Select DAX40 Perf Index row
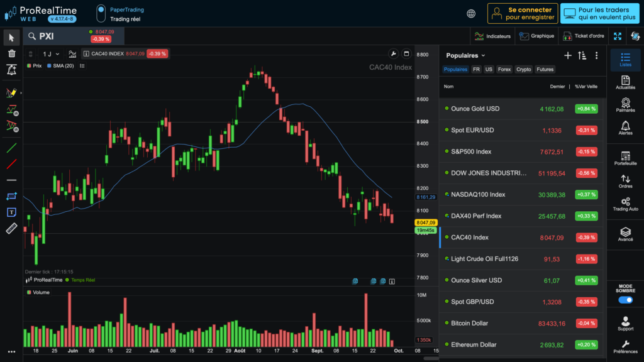 (x=523, y=216)
